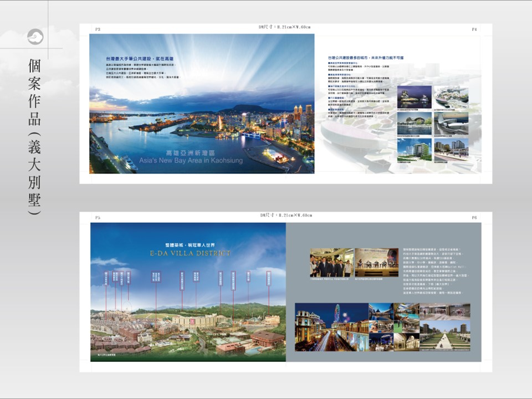Click the P5 page label
Screen dimensions: 532x399
pyautogui.click(x=98, y=217)
